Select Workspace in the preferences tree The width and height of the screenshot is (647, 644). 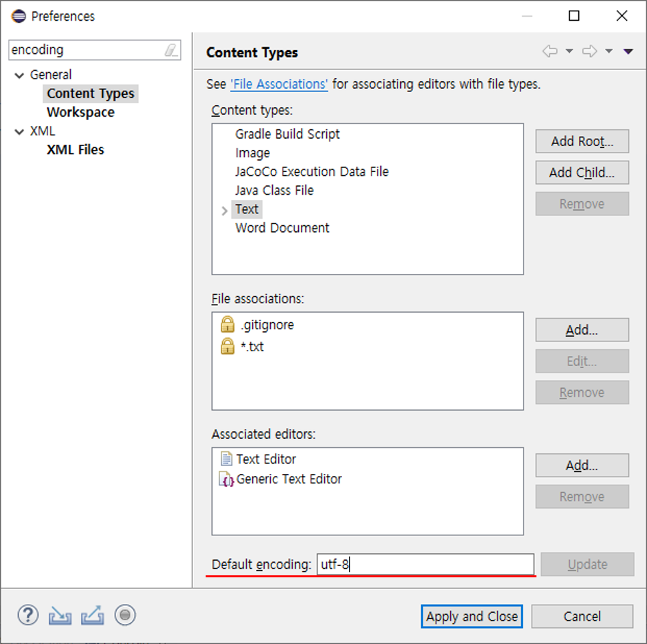tap(80, 112)
